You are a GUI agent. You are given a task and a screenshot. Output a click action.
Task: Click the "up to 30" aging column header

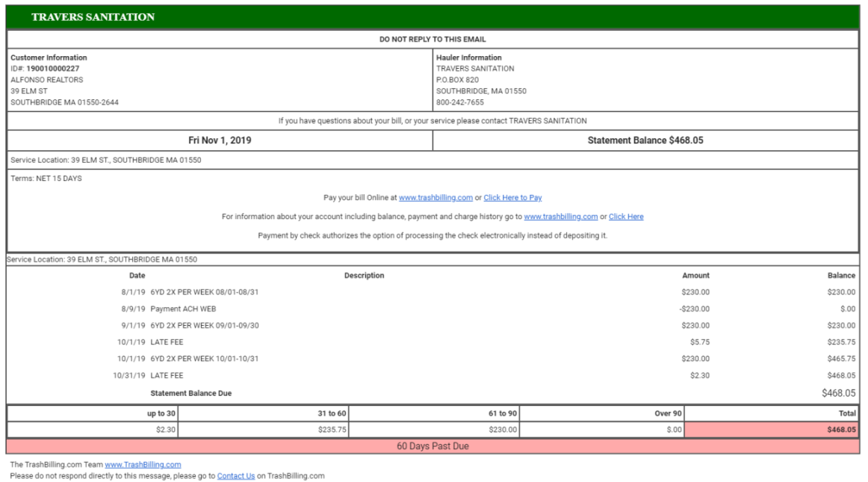(161, 413)
